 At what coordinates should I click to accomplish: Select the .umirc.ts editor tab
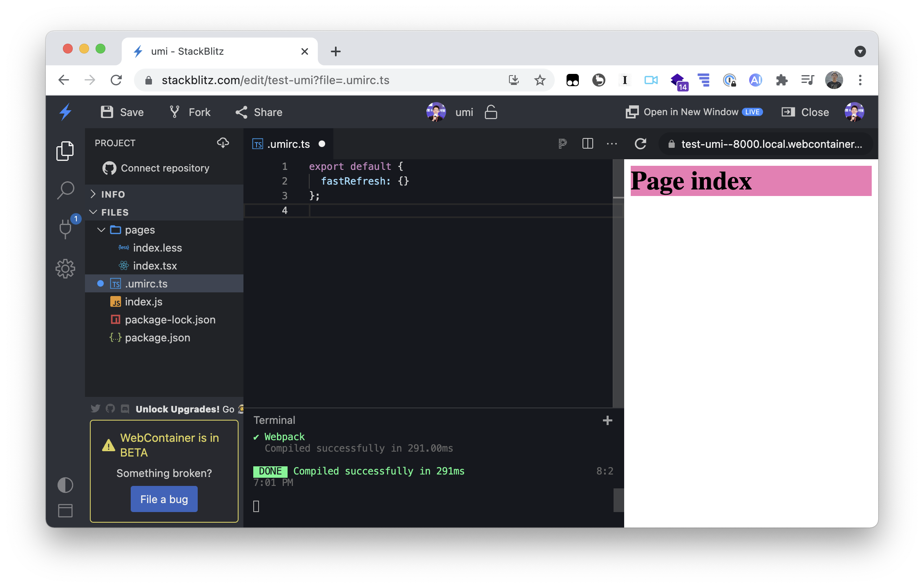point(288,144)
